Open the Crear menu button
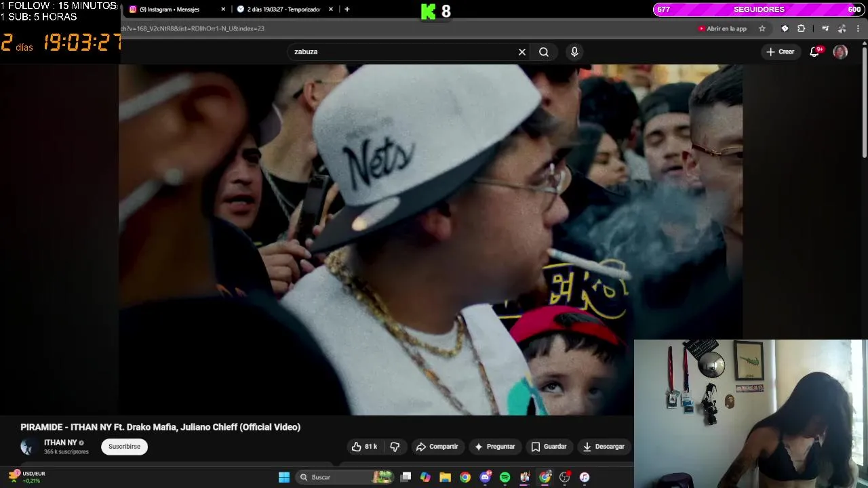868x488 pixels. pos(780,52)
